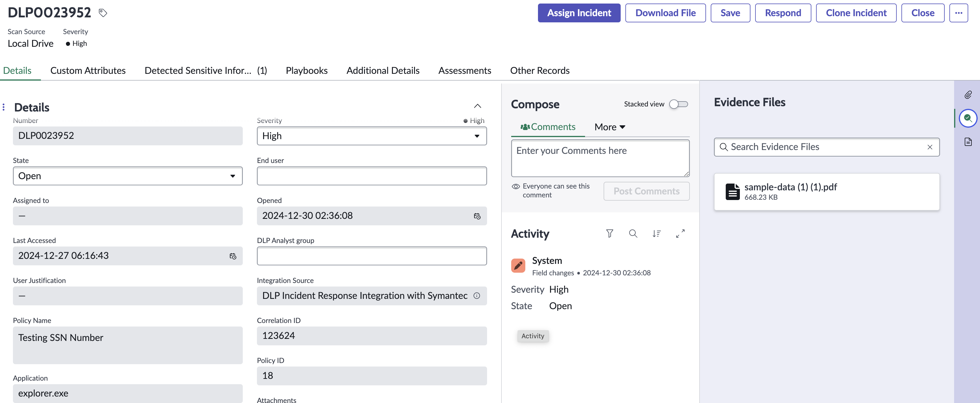
Task: Click the Activity sort order icon
Action: point(657,234)
